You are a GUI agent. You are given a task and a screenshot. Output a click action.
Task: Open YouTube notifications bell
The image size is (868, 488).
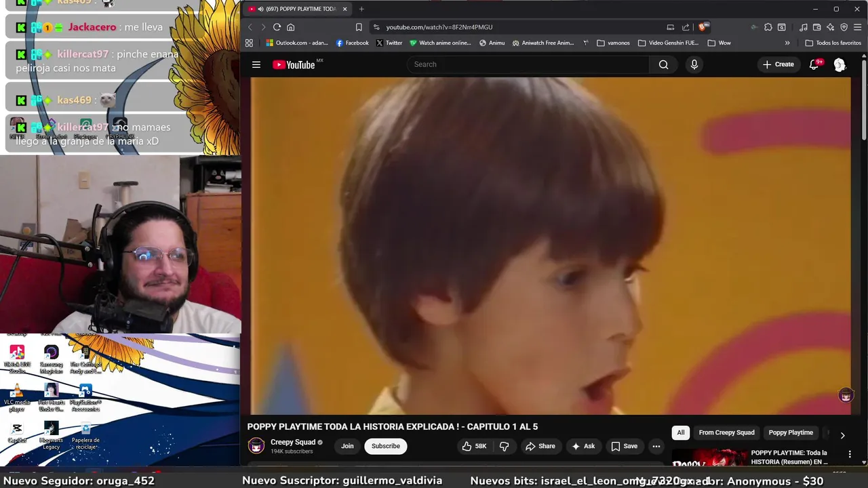click(814, 64)
